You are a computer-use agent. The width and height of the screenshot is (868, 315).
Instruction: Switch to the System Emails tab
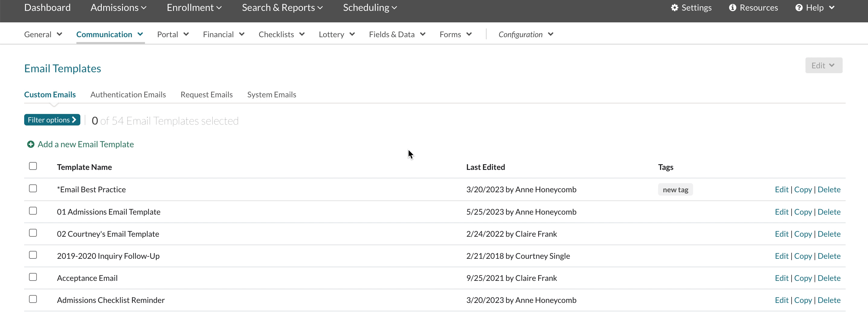tap(271, 95)
